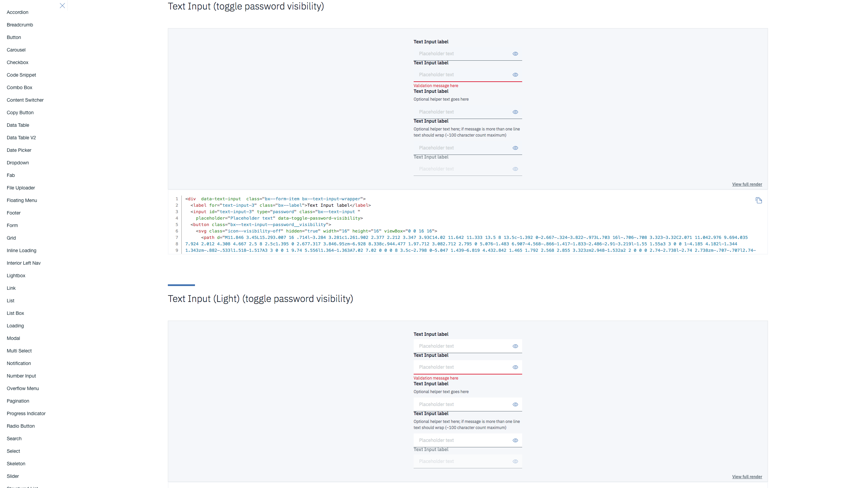Toggle the eye icon on the invalid input
Screen dimensions: 868x488
(515, 75)
